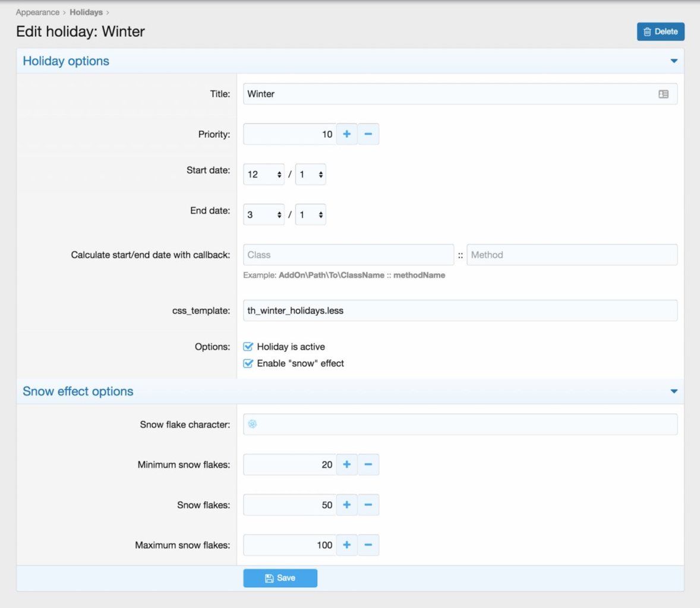Click the phrase icon in Title field

[x=663, y=94]
